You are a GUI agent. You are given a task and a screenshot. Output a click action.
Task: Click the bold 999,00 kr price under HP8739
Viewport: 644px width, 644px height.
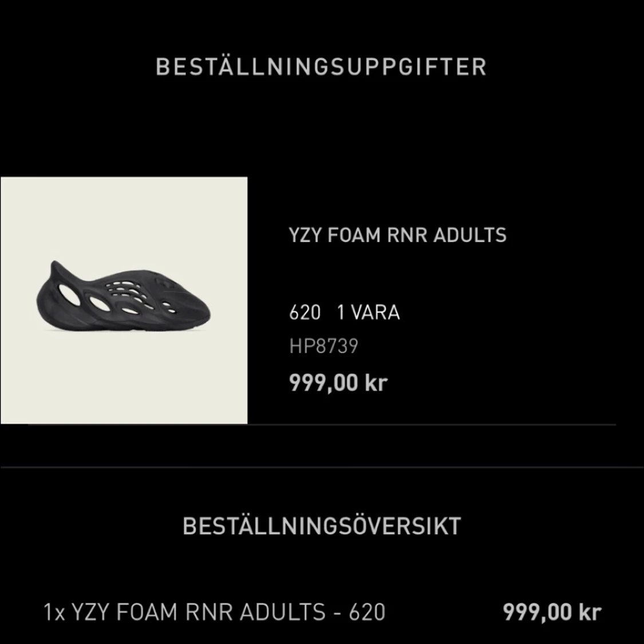(x=338, y=382)
